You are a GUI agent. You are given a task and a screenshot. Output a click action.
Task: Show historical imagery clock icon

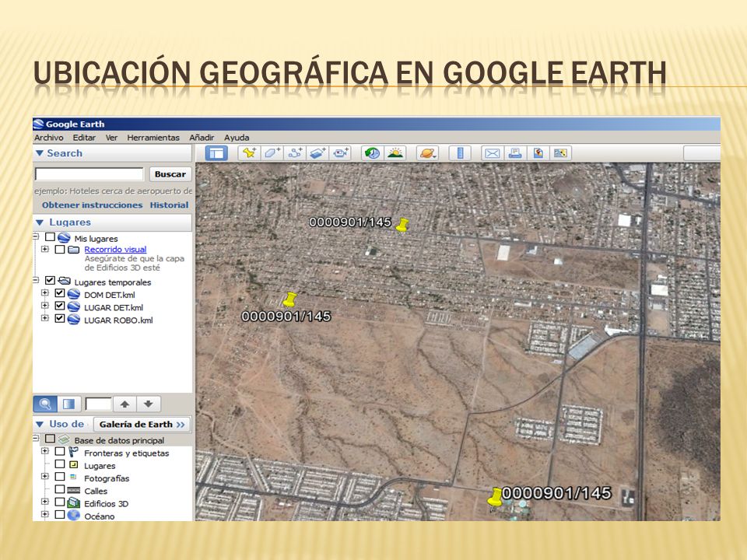coord(372,153)
